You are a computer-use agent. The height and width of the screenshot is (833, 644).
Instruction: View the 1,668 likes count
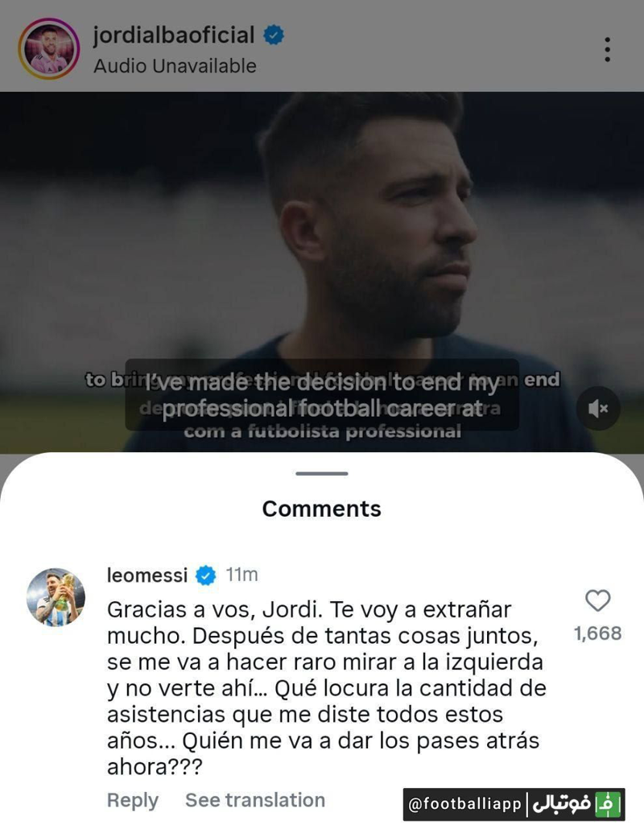(x=597, y=633)
